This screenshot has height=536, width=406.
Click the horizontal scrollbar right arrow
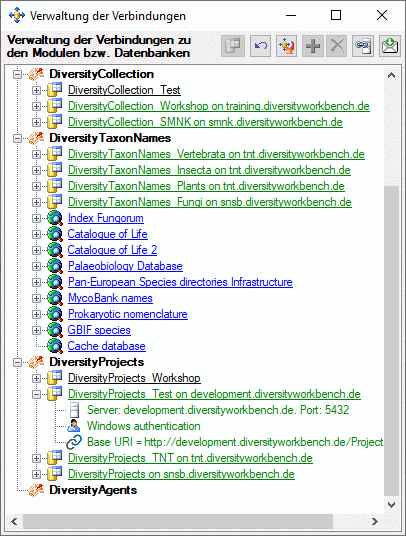375,521
